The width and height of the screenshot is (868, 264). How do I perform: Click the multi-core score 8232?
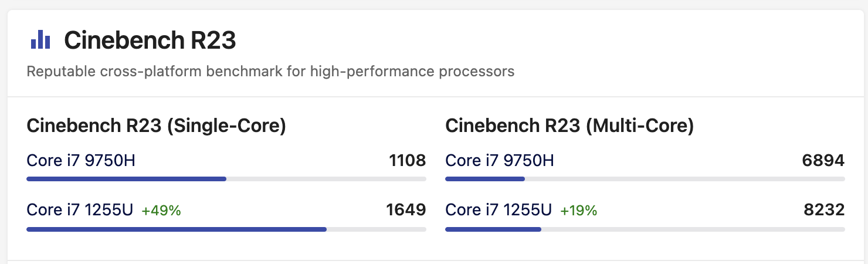pyautogui.click(x=824, y=209)
